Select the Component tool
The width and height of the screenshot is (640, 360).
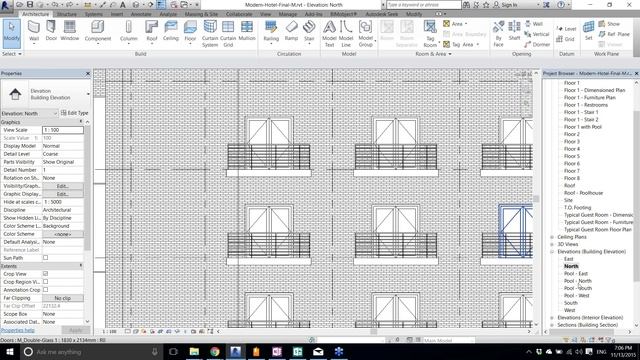[x=98, y=32]
